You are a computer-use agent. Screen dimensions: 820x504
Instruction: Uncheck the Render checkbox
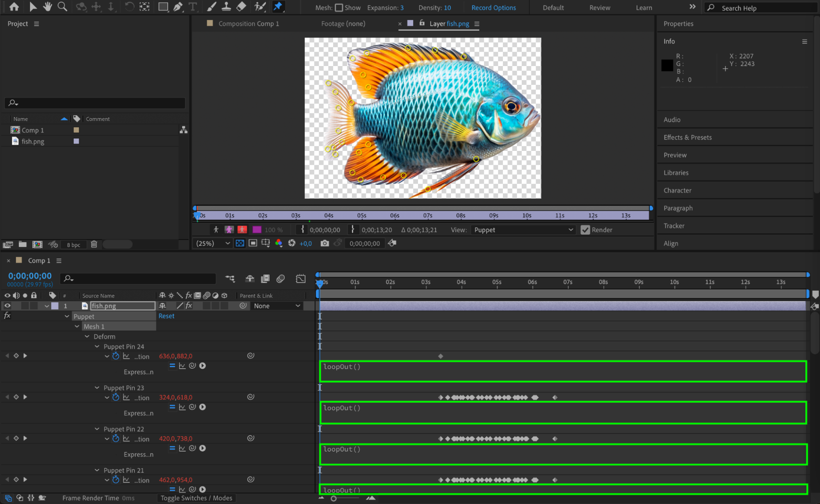point(585,230)
